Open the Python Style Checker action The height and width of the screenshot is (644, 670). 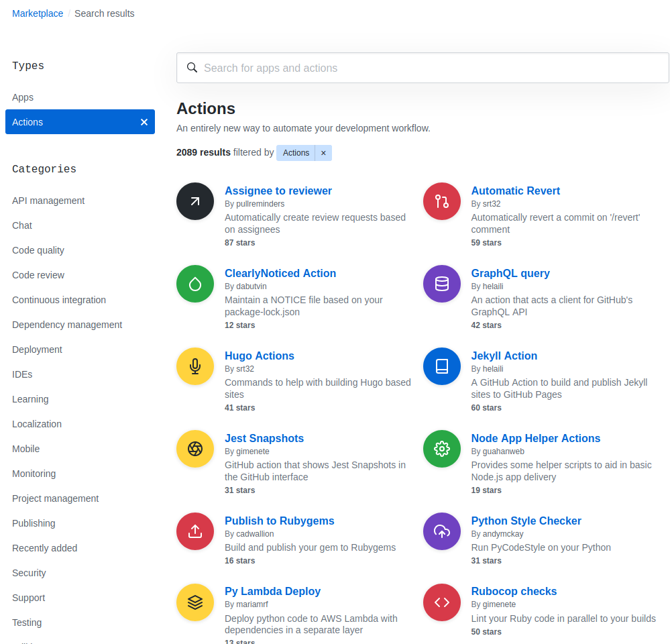tap(526, 521)
